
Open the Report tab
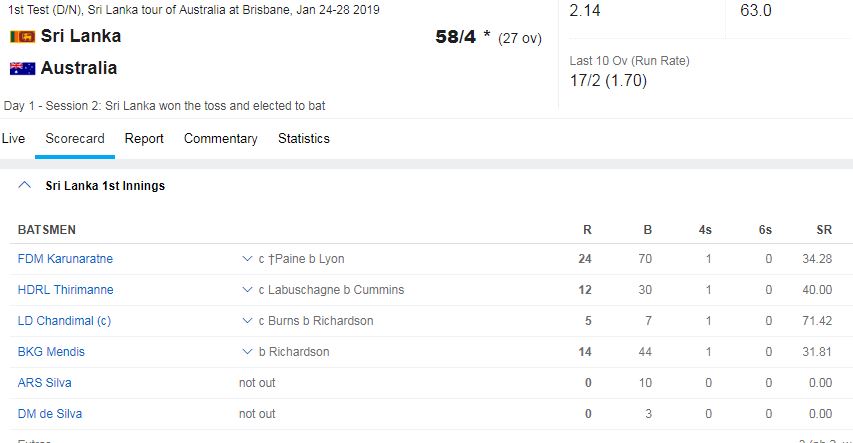144,139
